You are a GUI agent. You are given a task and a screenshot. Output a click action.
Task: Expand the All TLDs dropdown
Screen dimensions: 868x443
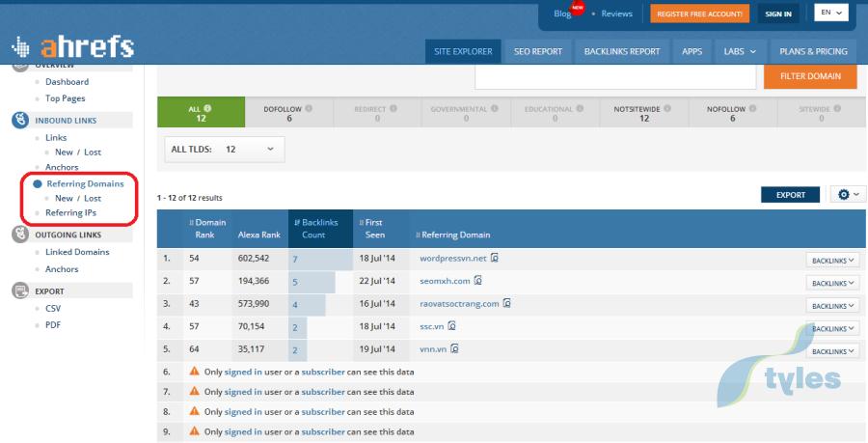[227, 150]
